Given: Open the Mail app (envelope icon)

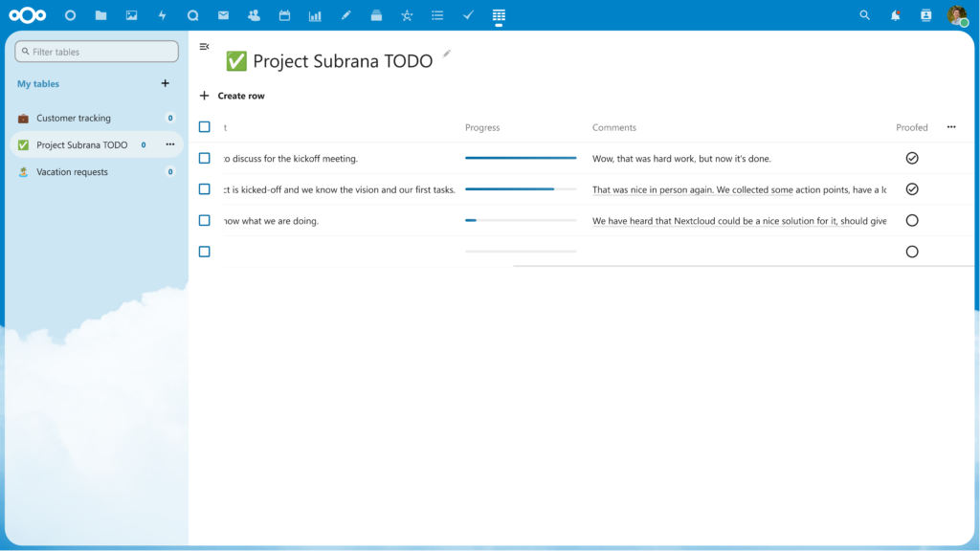Looking at the screenshot, I should coord(222,15).
